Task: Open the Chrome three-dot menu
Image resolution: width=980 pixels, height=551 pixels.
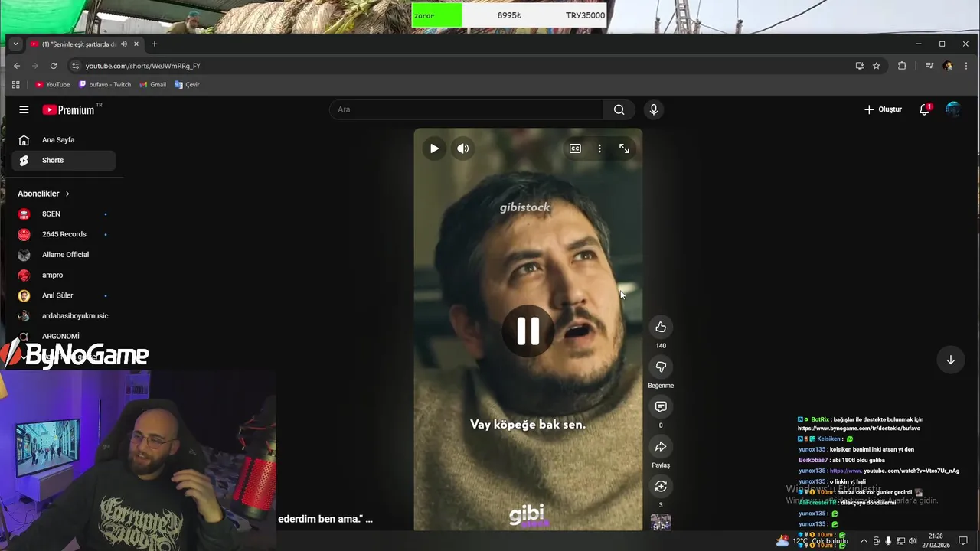Action: (966, 66)
